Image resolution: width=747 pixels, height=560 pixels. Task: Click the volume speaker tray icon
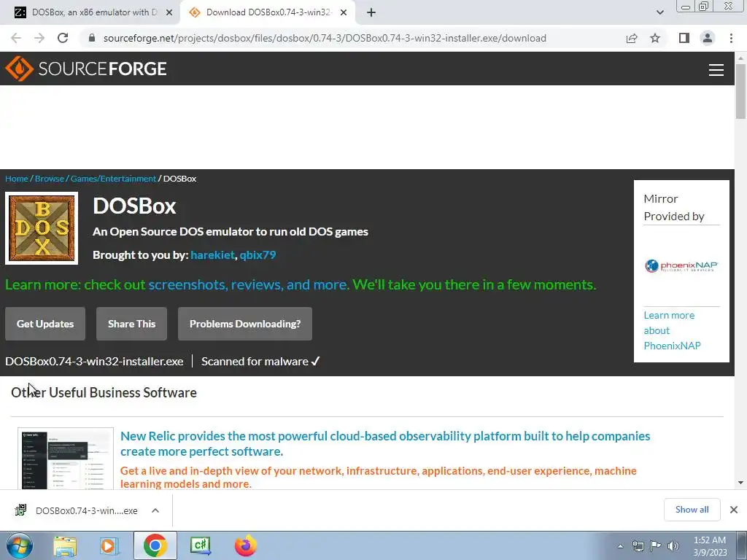click(x=673, y=546)
